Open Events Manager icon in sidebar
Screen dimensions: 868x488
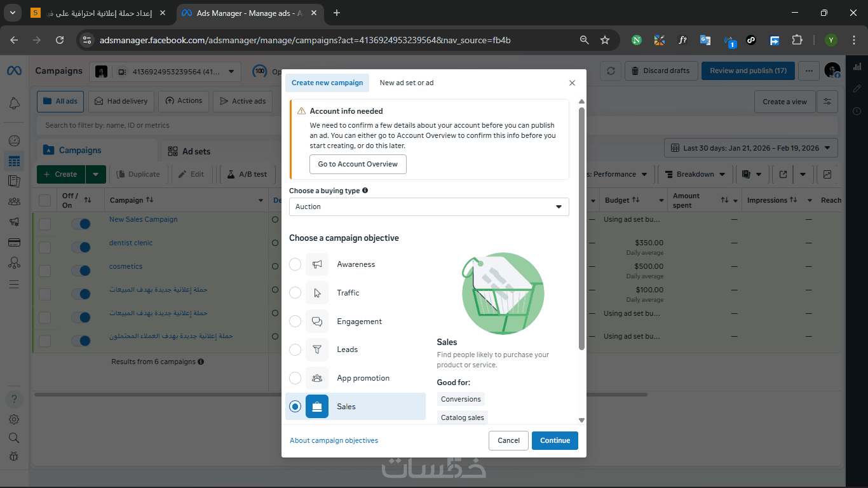[14, 262]
